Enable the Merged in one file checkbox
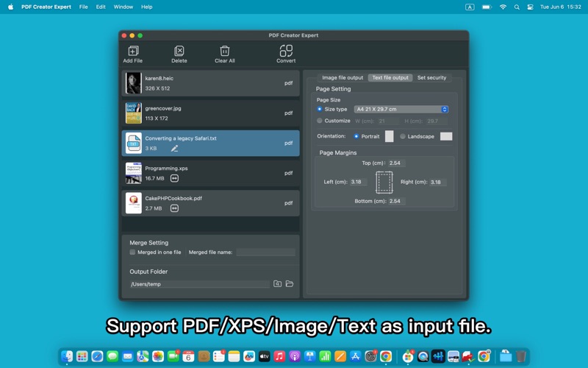The height and width of the screenshot is (368, 588). click(132, 252)
